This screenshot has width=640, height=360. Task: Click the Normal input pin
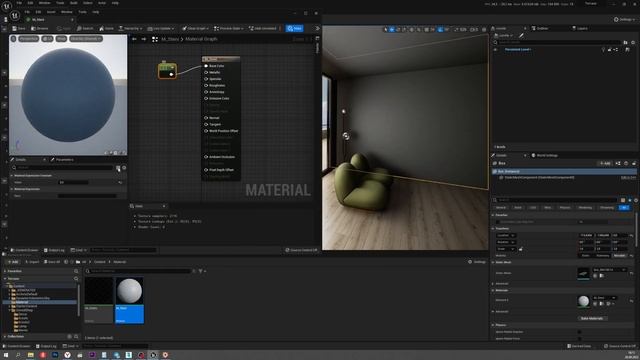point(206,118)
